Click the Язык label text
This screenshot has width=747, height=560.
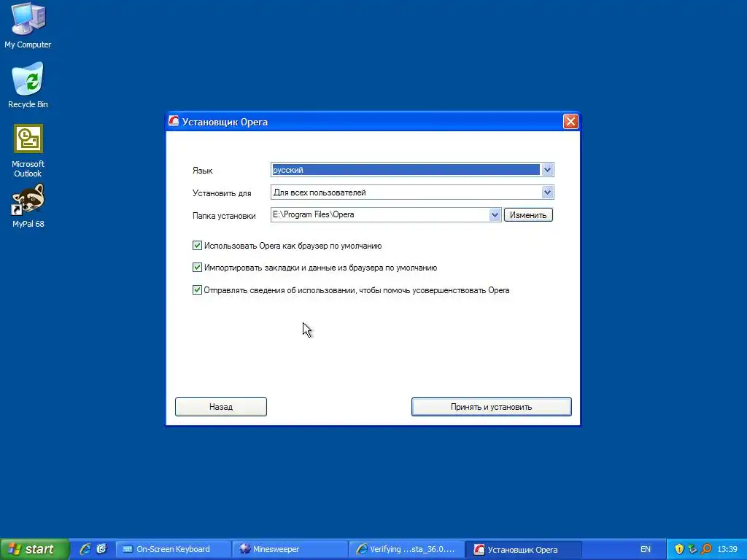203,171
